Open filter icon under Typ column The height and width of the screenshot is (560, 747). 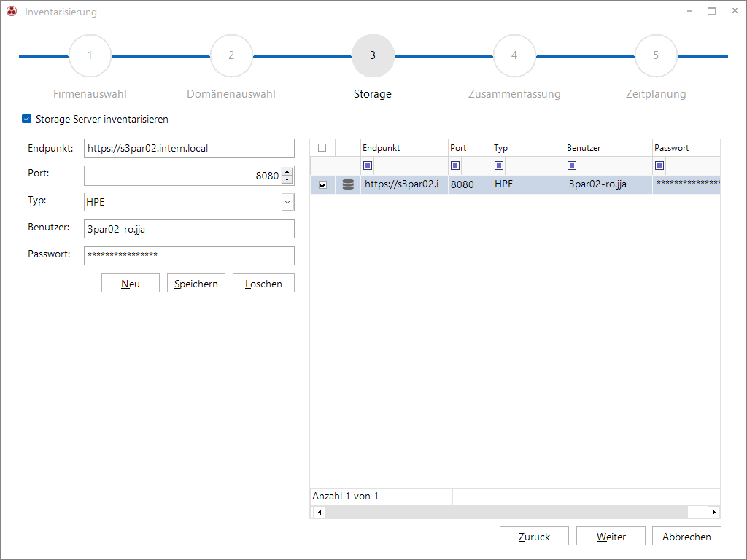tap(499, 166)
